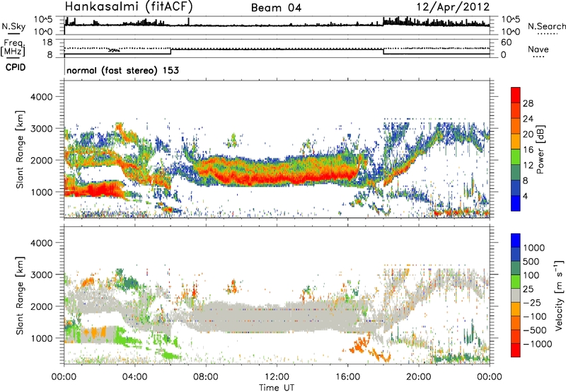Click the red high-power band near 12:00 UT
This screenshot has width=566, height=392.
277,178
